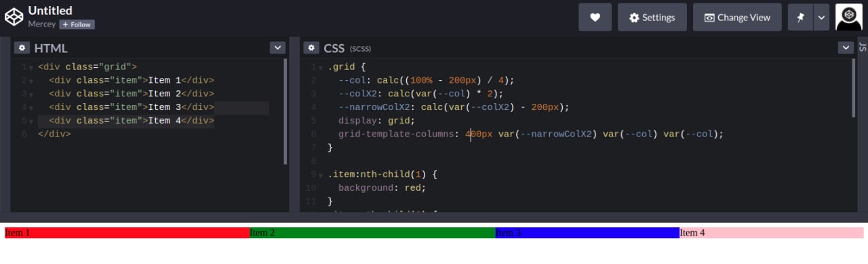Fold the HTML code at line 2

31,81
